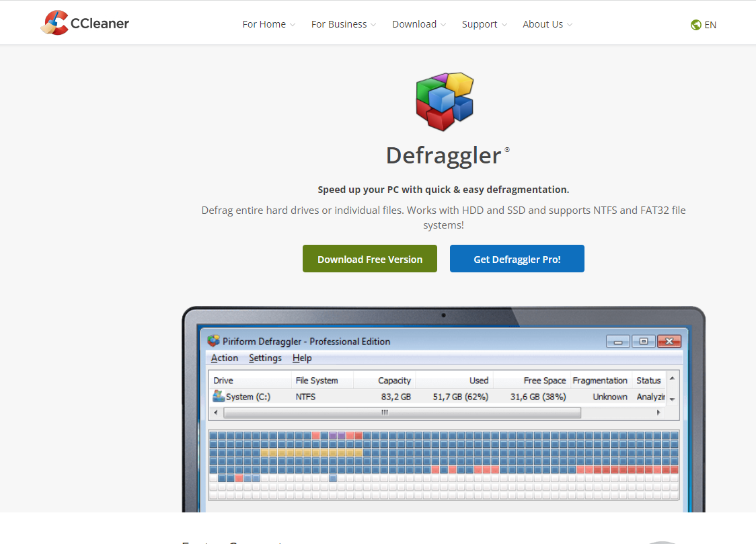The image size is (756, 544).
Task: Click the 'Speed up your PC' tagline
Action: coord(443,190)
